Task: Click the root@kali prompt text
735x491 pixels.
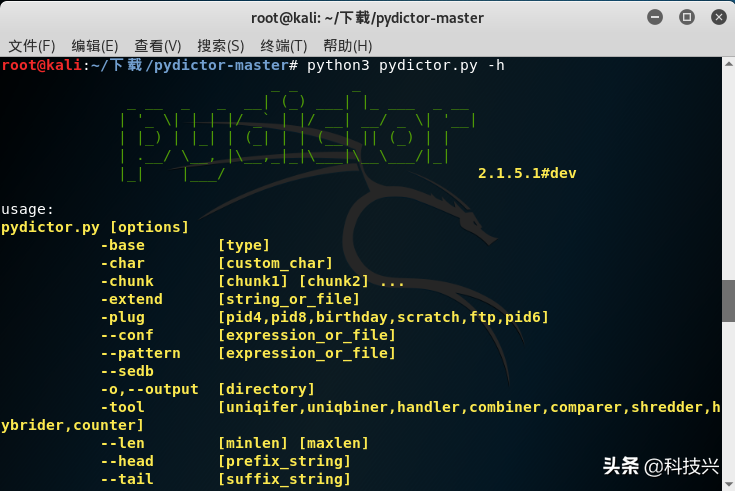Action: click(x=41, y=65)
